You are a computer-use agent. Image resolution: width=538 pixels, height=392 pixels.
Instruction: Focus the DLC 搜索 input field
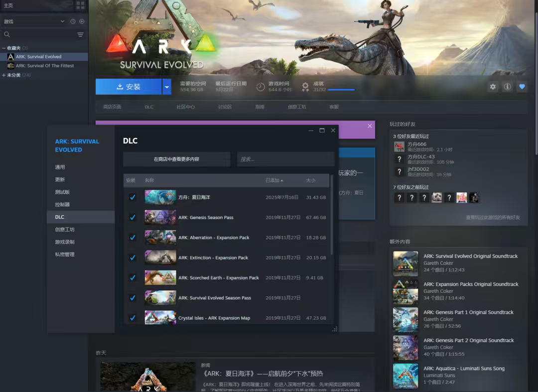pyautogui.click(x=285, y=159)
